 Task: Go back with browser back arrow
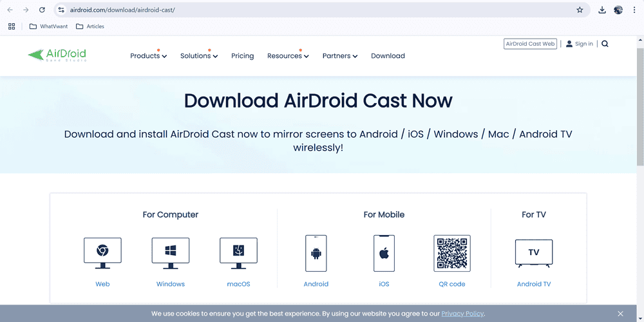[10, 10]
